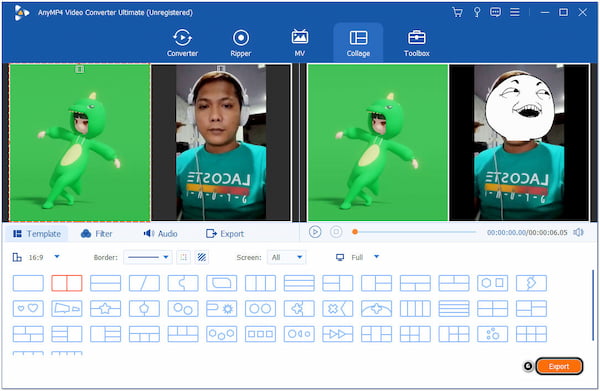Play the collage preview
The height and width of the screenshot is (391, 600).
315,232
